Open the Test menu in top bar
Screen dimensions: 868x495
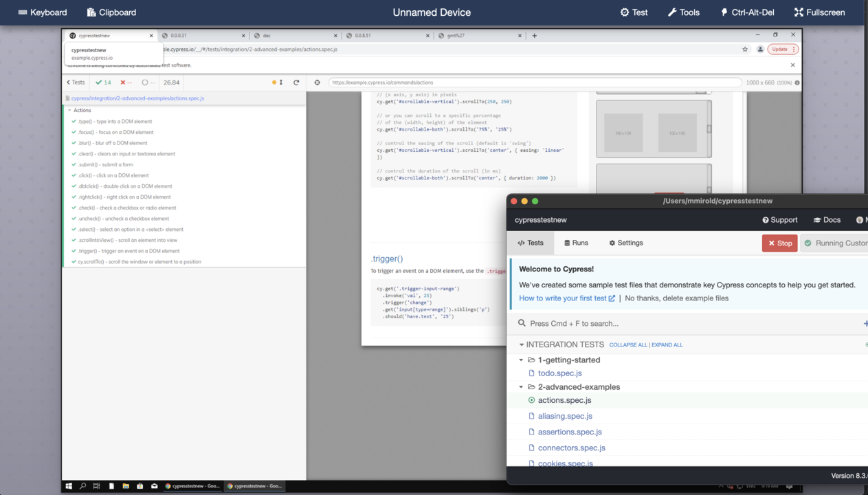(634, 12)
